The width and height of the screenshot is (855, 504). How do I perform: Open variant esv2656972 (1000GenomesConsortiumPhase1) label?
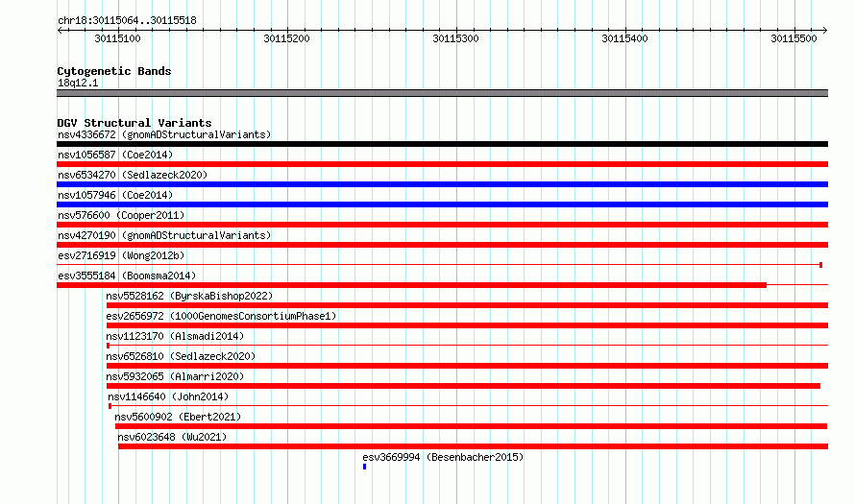(221, 316)
